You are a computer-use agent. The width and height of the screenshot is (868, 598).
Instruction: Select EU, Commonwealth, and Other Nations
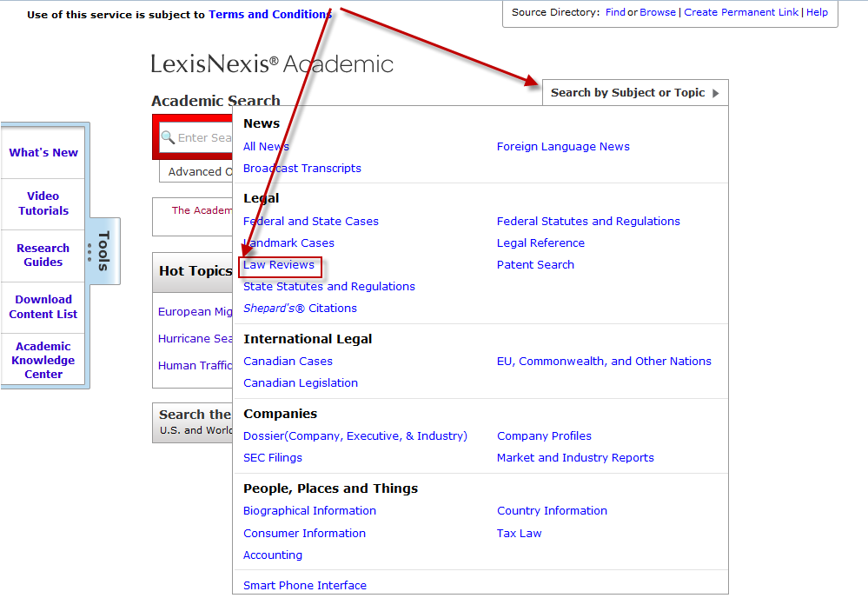coord(604,361)
